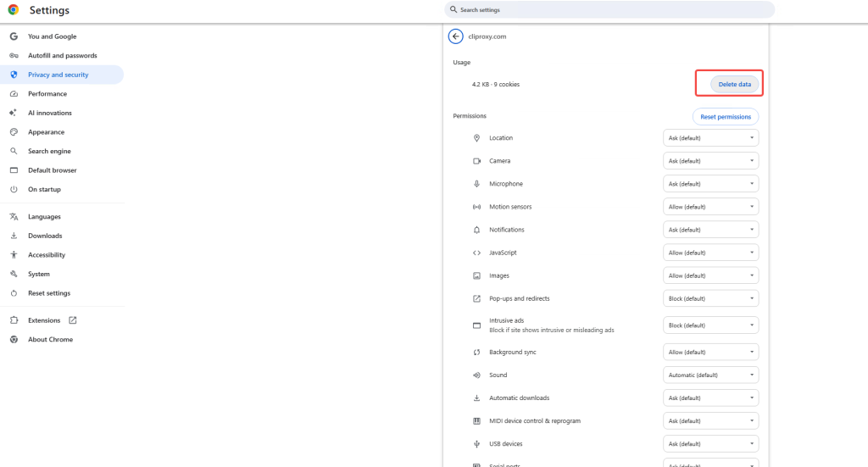This screenshot has height=467, width=868.
Task: Click the Downloads arrow icon in sidebar
Action: pos(14,236)
